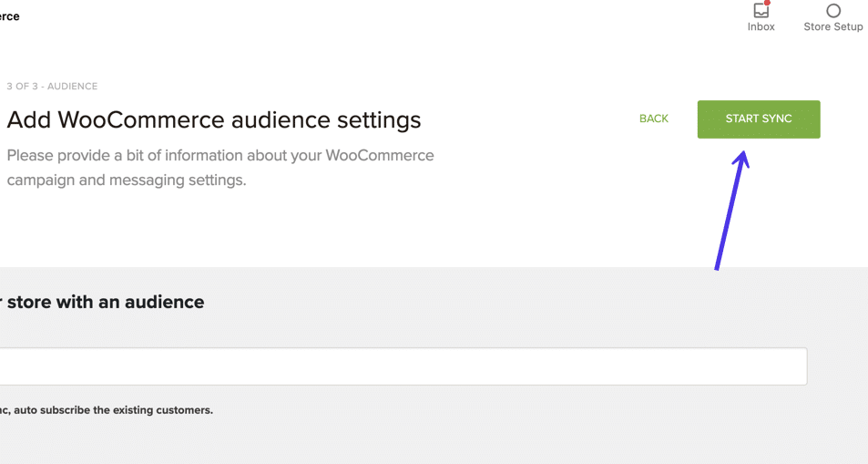Click the "3 of 3 - Audience" step indicator
Screen dimensions: 868x464
click(x=52, y=87)
